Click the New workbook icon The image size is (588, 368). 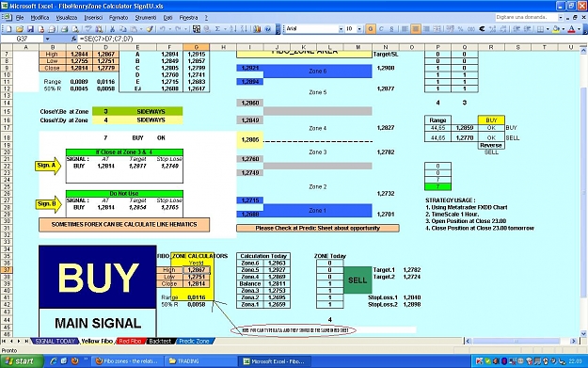8,29
